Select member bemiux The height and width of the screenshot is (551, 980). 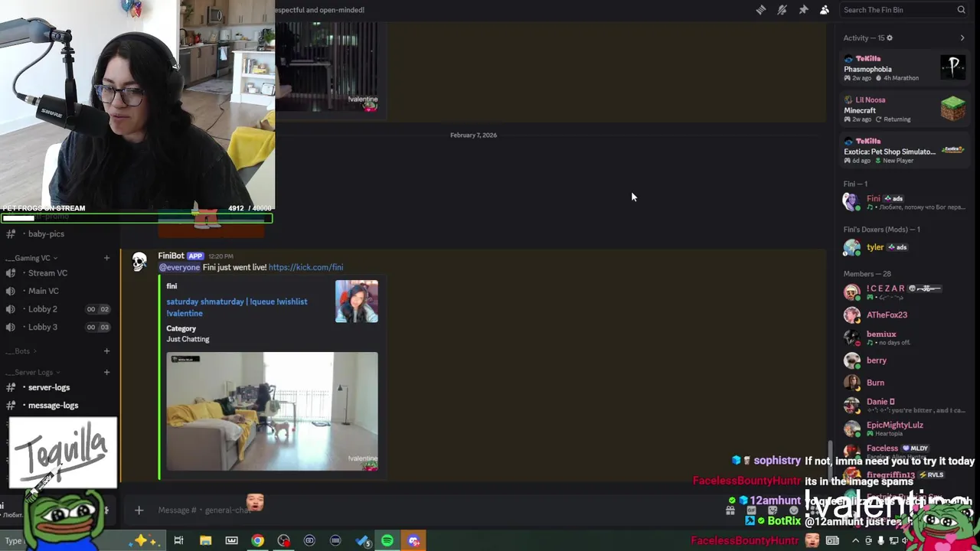coord(903,337)
